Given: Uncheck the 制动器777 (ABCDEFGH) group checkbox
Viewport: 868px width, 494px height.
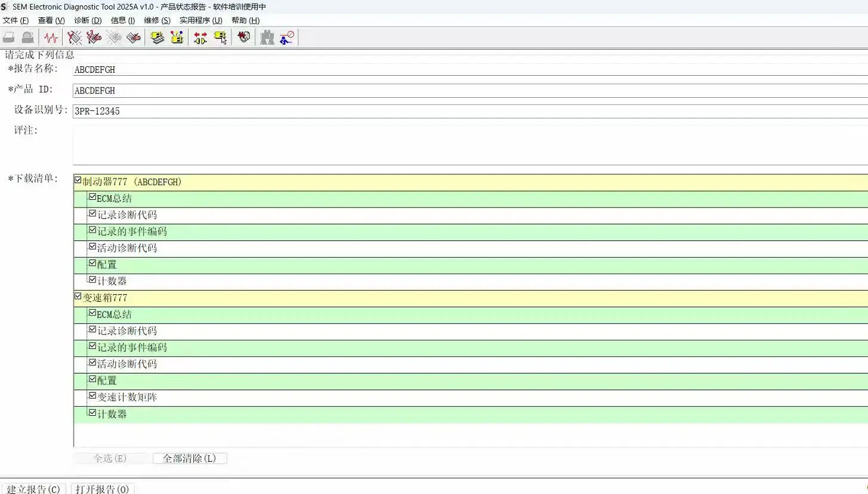Looking at the screenshot, I should tap(78, 180).
